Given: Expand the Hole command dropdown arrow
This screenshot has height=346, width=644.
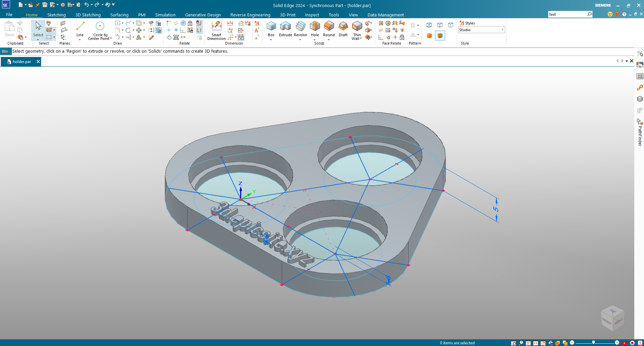Looking at the screenshot, I should (315, 40).
